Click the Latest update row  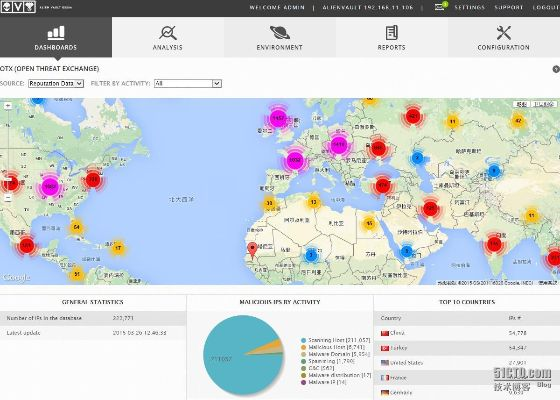pyautogui.click(x=93, y=333)
